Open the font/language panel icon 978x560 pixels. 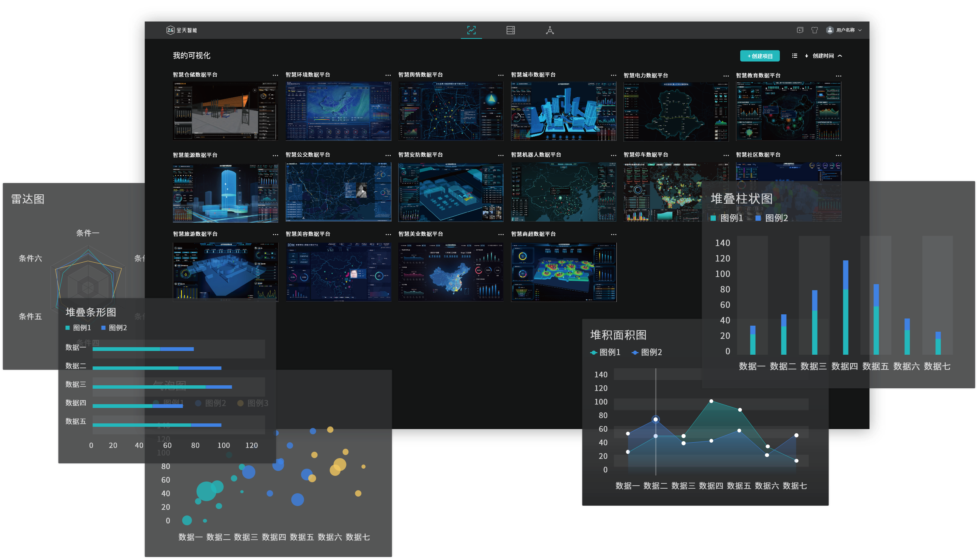(800, 30)
